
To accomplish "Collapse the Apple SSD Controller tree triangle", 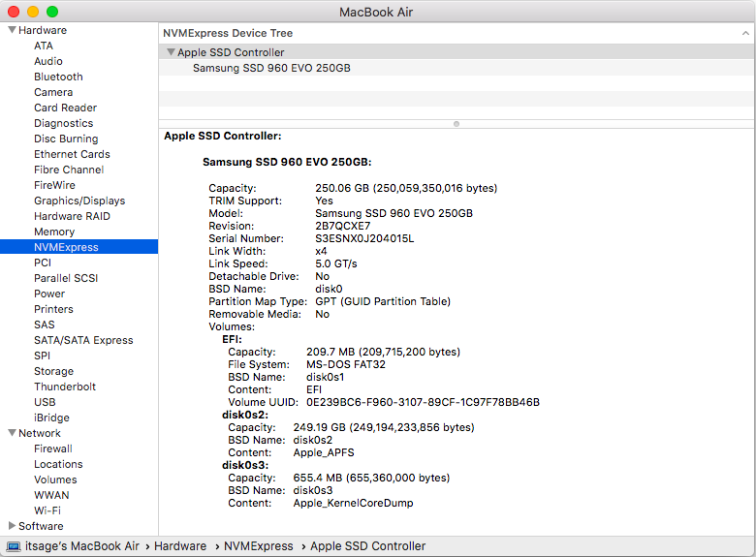I will click(171, 52).
